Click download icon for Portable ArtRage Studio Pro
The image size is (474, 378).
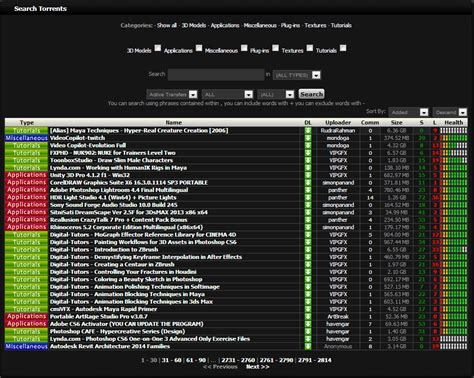pyautogui.click(x=308, y=317)
